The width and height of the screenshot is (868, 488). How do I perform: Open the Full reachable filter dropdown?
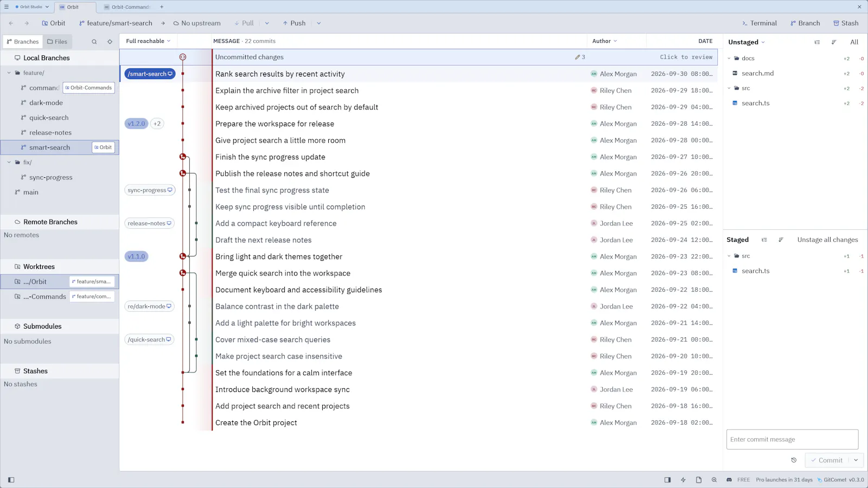pyautogui.click(x=148, y=41)
